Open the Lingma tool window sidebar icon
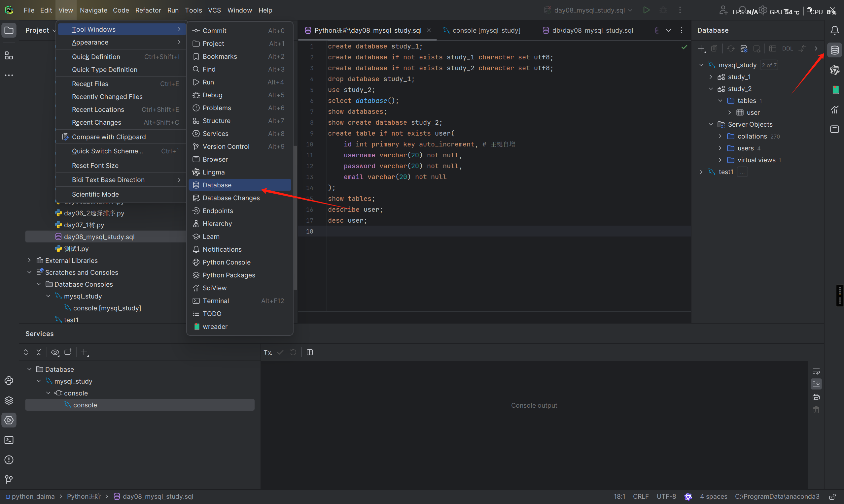 click(x=834, y=70)
